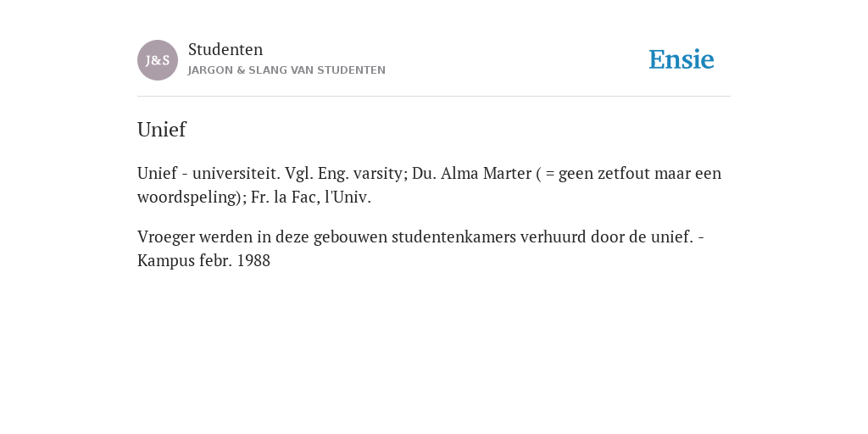Click the Kampus febr. 1988 source citation
Image resolution: width=868 pixels, height=434 pixels.
tap(203, 261)
